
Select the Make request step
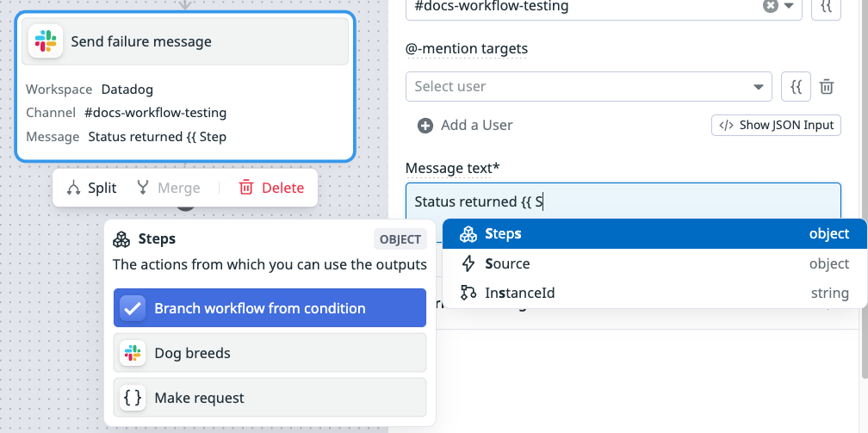270,398
